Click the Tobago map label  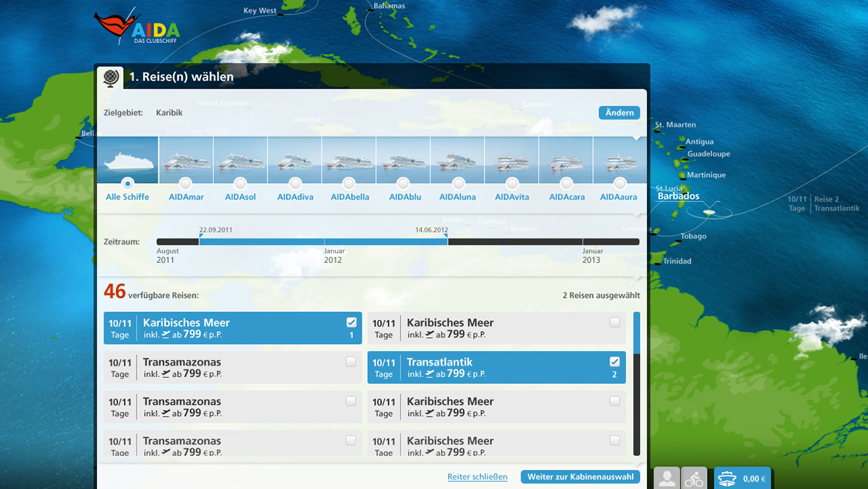click(x=693, y=236)
